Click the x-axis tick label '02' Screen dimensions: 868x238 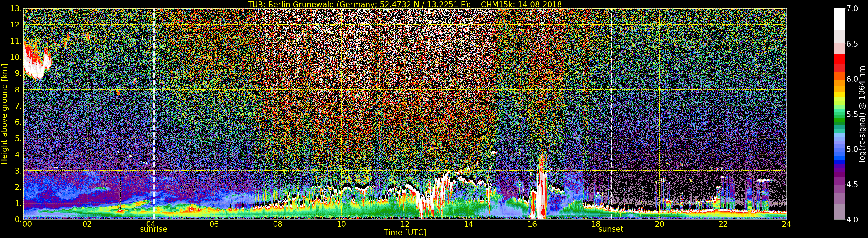pyautogui.click(x=87, y=224)
